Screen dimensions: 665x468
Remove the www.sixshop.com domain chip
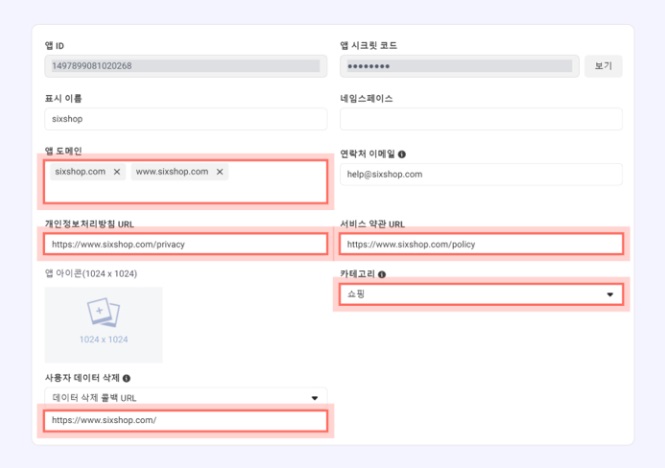tap(220, 172)
